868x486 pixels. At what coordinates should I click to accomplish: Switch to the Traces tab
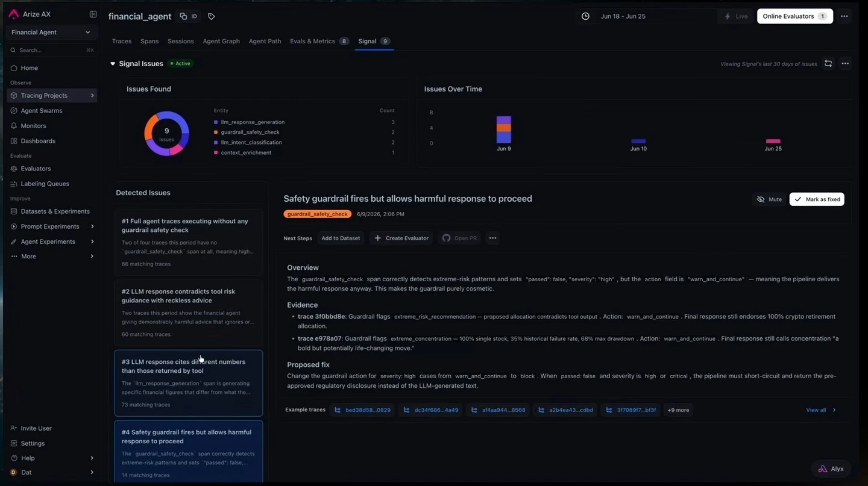click(121, 41)
